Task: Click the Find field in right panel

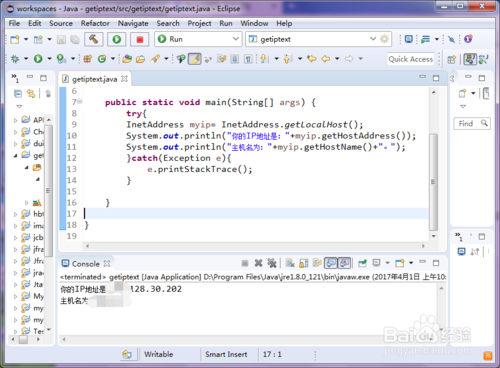Action: click(472, 124)
